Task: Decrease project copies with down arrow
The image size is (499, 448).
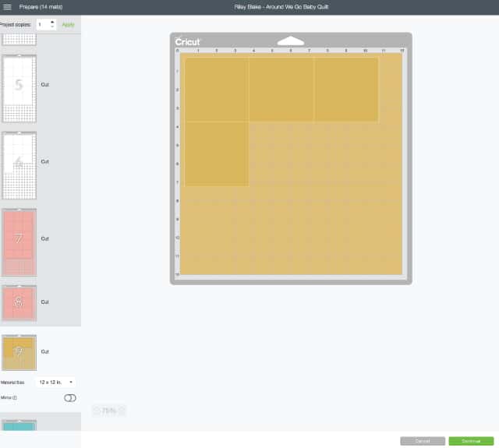Action: (x=52, y=27)
